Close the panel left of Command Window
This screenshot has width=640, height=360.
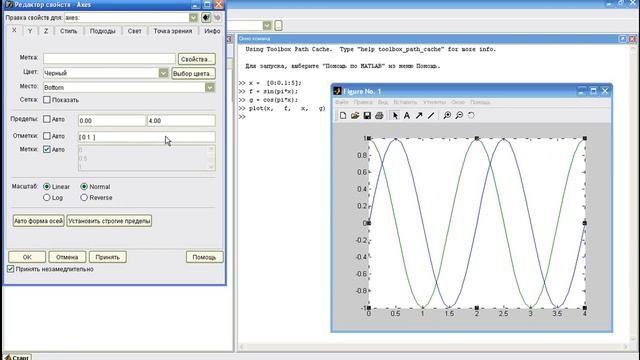coord(229,39)
